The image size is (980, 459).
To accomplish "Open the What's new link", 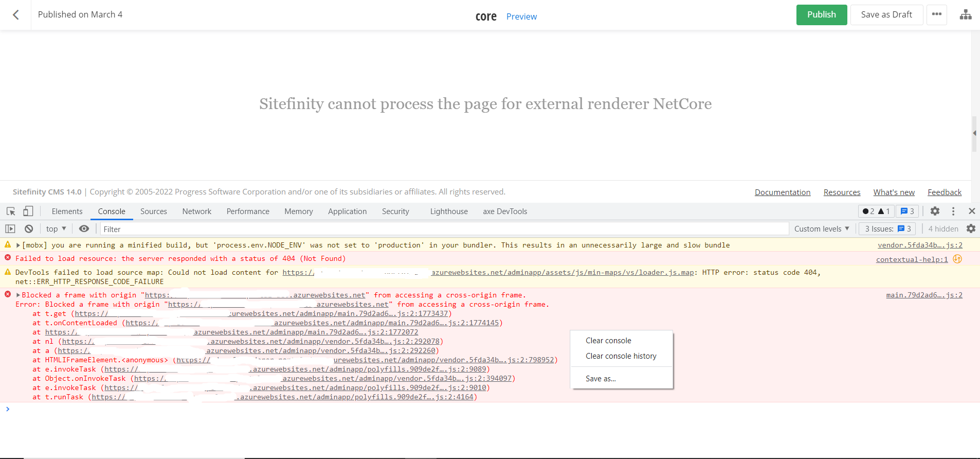I will click(x=894, y=192).
